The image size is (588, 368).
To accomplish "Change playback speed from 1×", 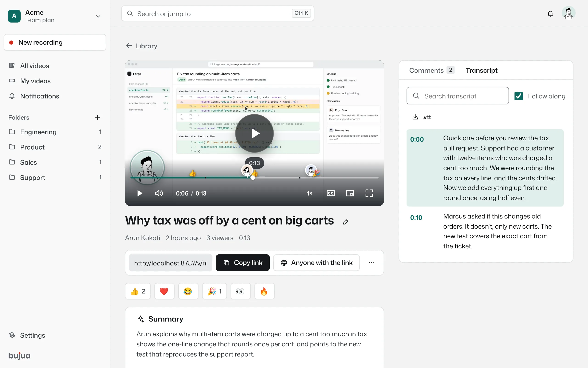I will (x=309, y=193).
